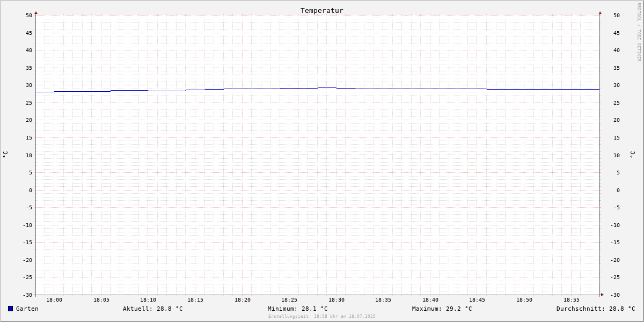The width and height of the screenshot is (644, 322).
Task: Click the red arrow at time axis end
Action: (x=602, y=295)
